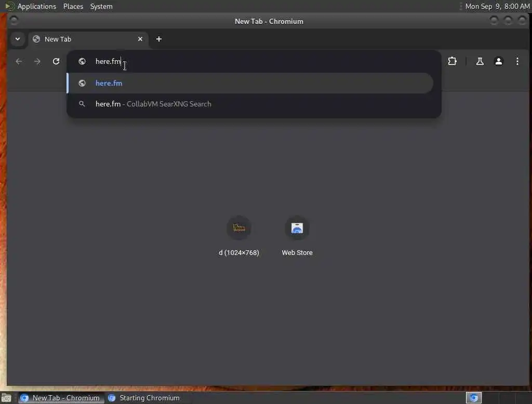This screenshot has width=532, height=404.
Task: Open the Applications menu
Action: pos(37,6)
